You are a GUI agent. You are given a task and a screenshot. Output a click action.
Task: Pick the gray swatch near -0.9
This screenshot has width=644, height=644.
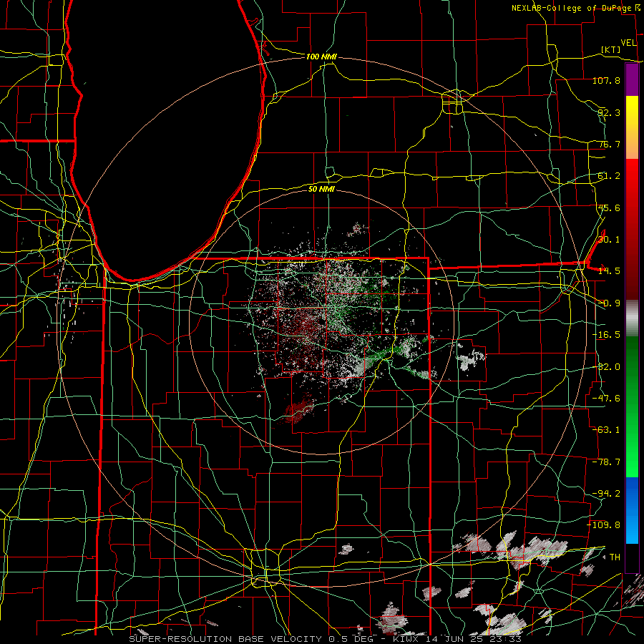point(632,316)
